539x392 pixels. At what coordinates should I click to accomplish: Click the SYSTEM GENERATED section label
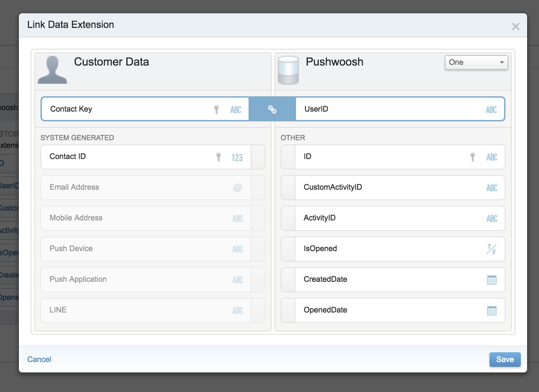pyautogui.click(x=77, y=138)
